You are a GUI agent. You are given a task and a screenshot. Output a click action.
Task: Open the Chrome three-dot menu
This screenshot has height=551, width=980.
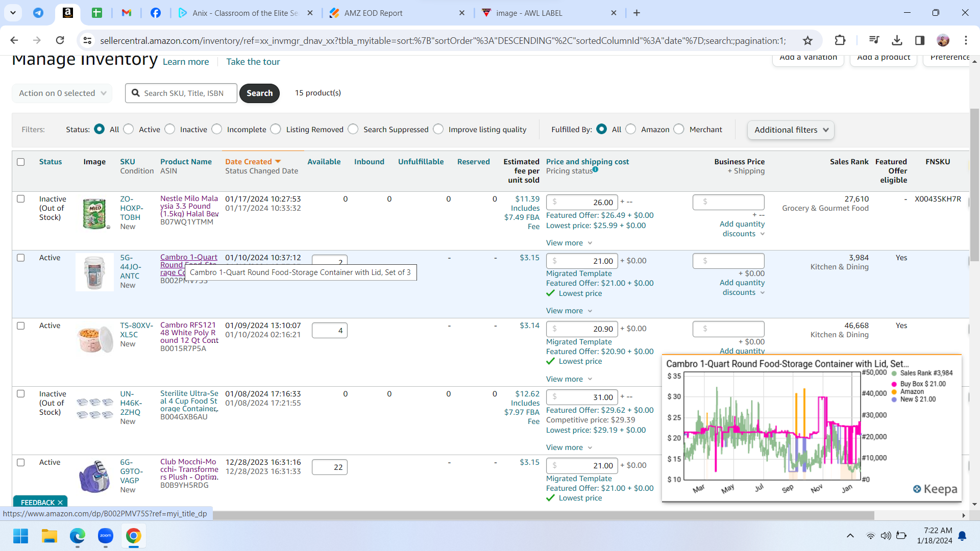click(966, 40)
